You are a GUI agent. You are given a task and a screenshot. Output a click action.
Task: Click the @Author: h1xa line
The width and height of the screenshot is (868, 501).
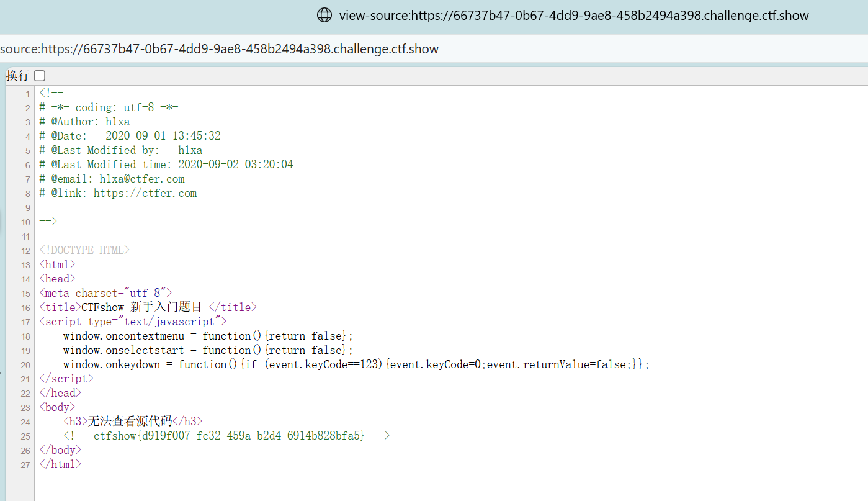(x=84, y=122)
